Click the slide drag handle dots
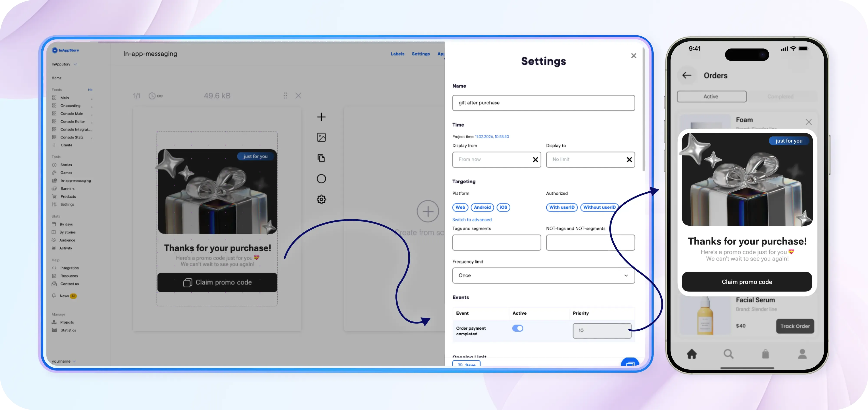The image size is (868, 410). pyautogui.click(x=285, y=96)
